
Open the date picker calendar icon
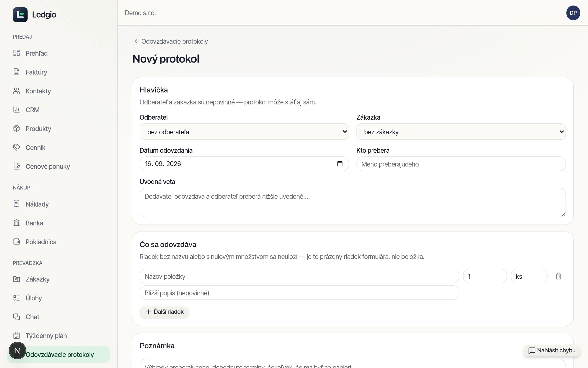pyautogui.click(x=340, y=164)
